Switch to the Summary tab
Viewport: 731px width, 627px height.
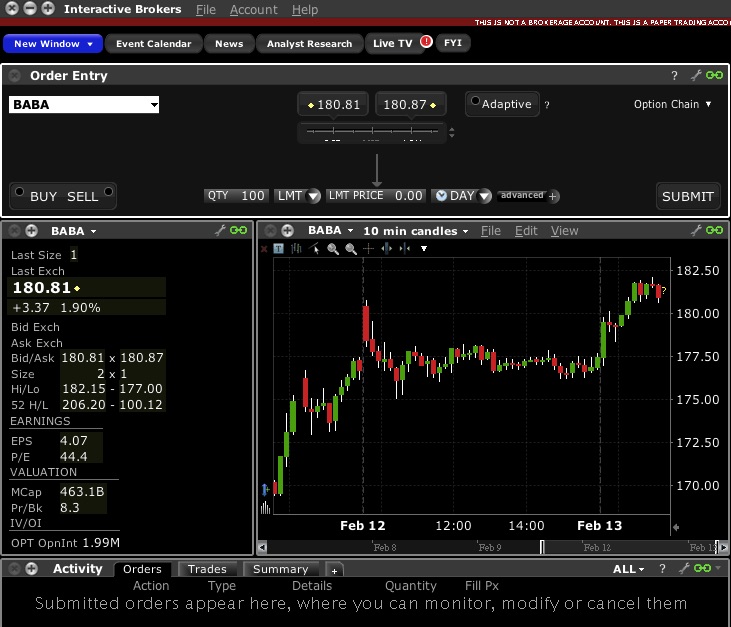click(x=280, y=569)
